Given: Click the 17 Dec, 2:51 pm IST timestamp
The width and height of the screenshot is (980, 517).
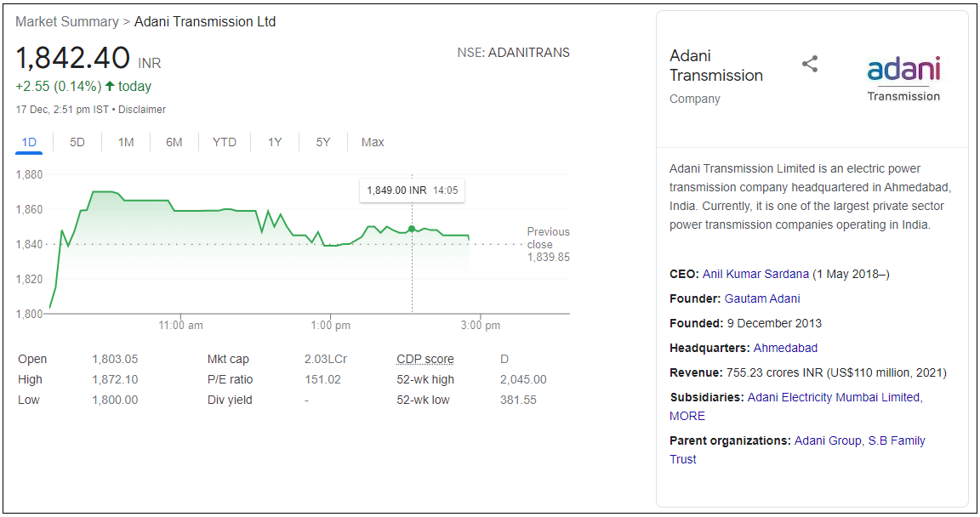Looking at the screenshot, I should coord(62,110).
